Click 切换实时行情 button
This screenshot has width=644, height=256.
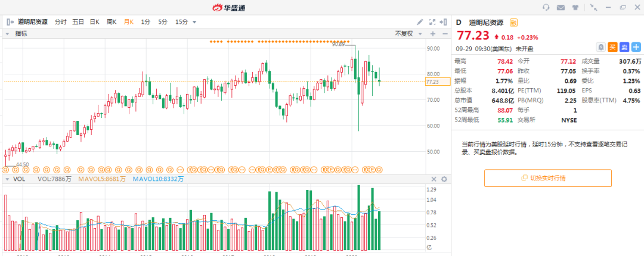(x=548, y=178)
